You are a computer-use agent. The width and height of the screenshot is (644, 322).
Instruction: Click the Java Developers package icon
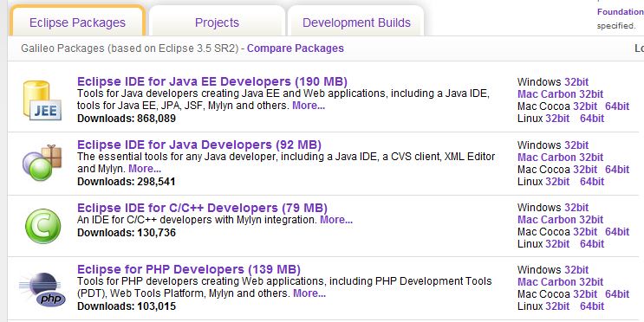tap(42, 163)
